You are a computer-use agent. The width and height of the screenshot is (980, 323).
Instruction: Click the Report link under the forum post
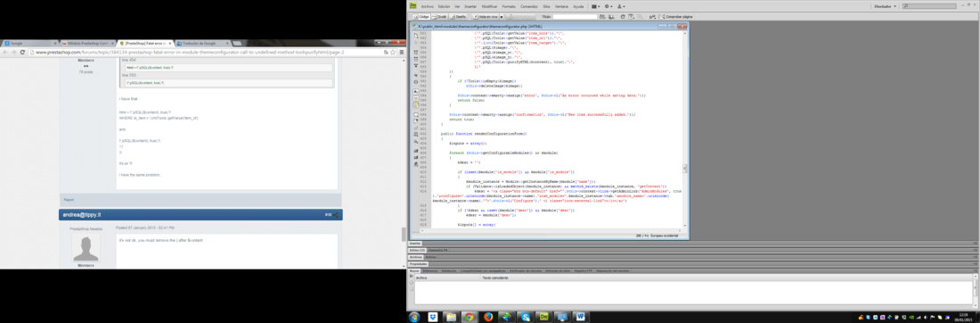(69, 200)
